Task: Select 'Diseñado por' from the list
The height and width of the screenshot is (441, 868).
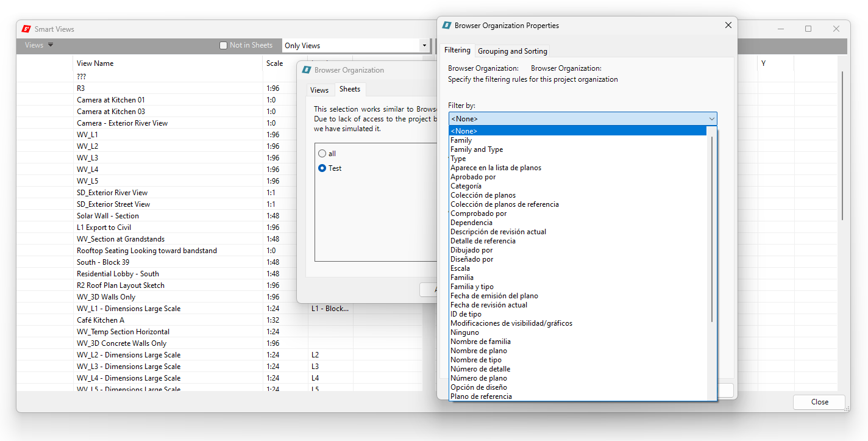Action: 578,259
